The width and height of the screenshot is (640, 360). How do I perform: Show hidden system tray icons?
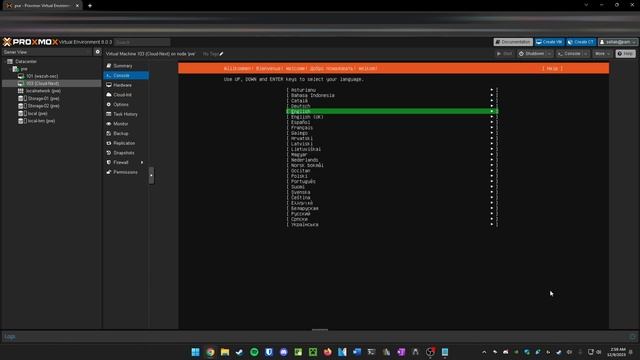pos(484,352)
